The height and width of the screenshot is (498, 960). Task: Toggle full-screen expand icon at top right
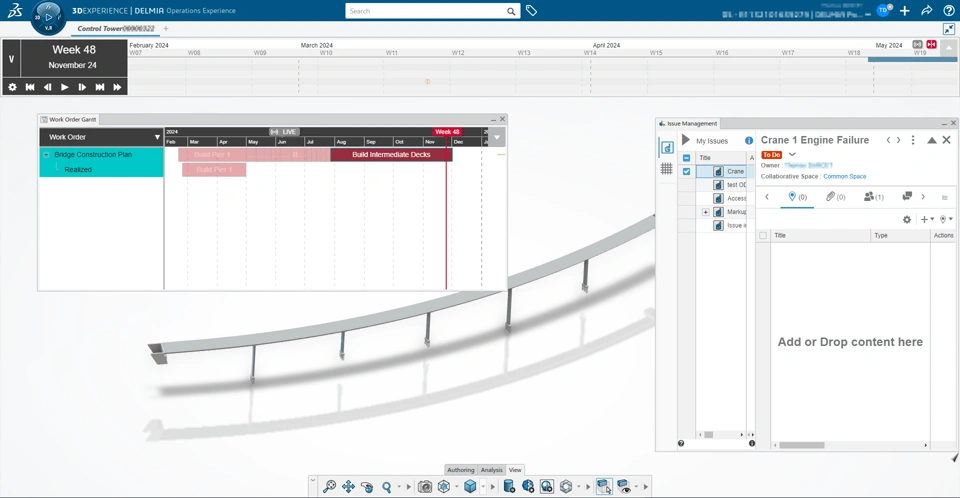tap(949, 29)
